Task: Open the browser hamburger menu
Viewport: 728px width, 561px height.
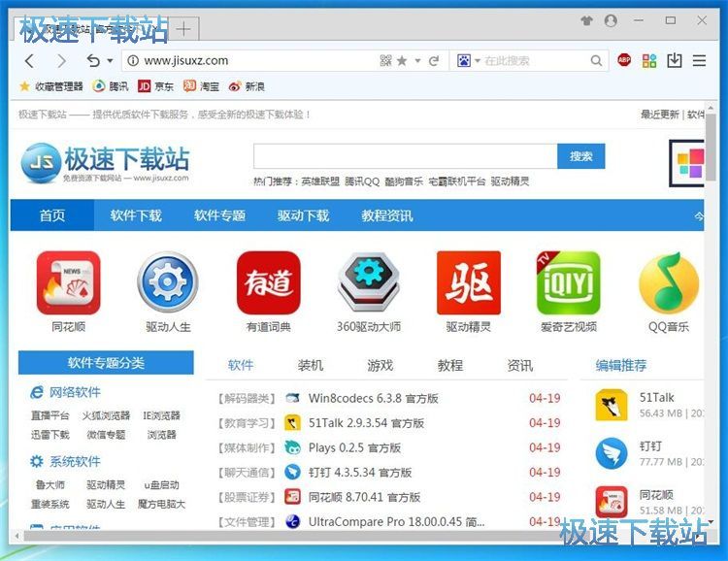Action: 699,61
